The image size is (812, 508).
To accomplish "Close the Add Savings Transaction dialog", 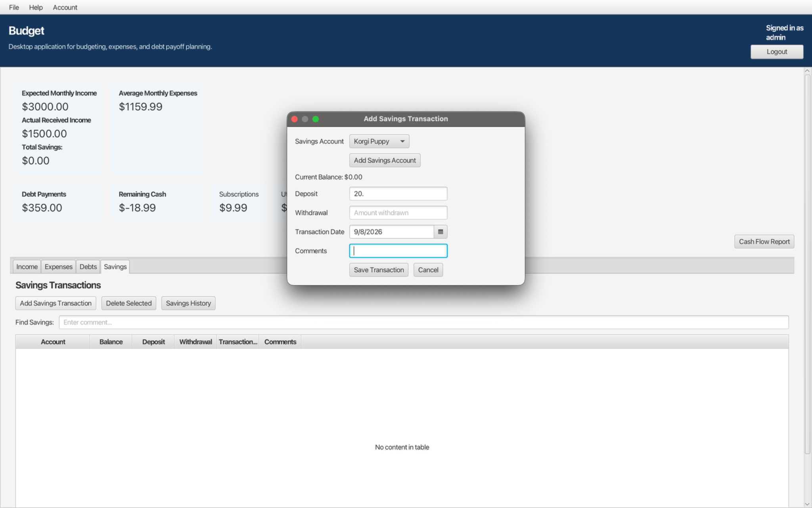I will [295, 119].
